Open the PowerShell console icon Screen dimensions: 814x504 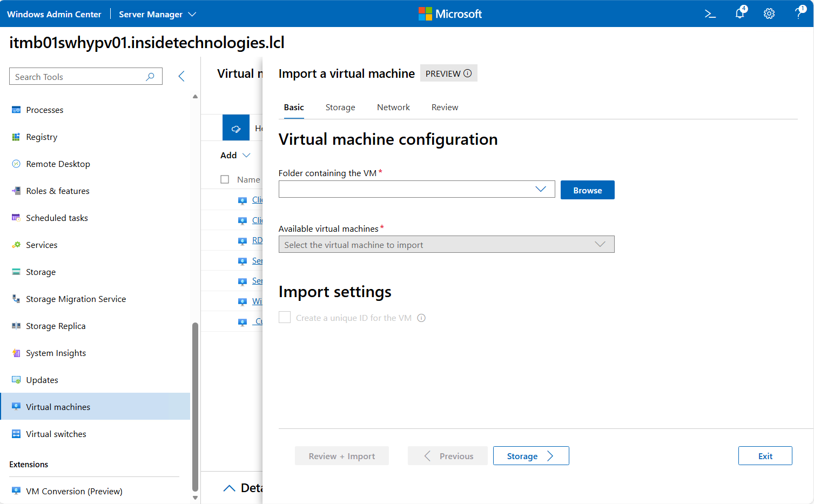710,14
